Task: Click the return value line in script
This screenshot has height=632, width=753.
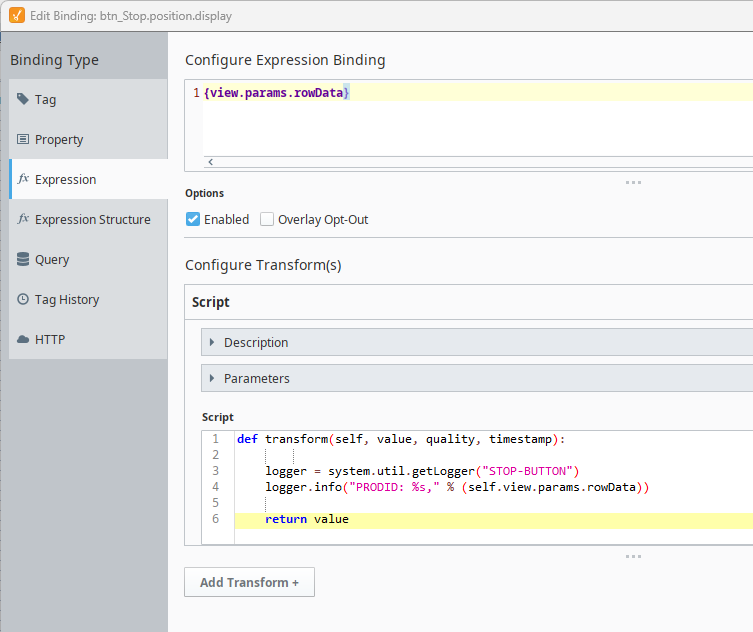Action: point(307,519)
